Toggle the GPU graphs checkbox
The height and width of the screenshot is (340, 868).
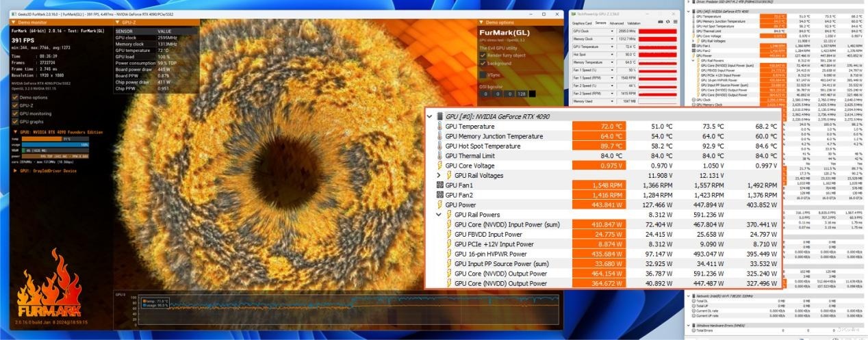click(x=15, y=121)
